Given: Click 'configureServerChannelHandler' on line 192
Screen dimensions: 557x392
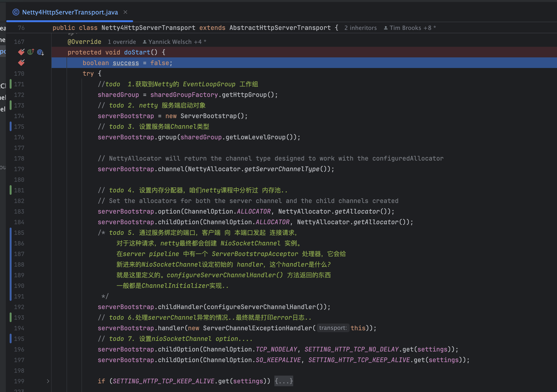Looking at the screenshot, I should pos(261,307).
